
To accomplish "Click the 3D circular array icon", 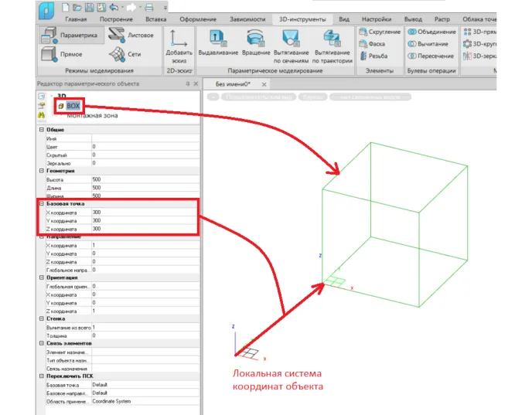I will click(467, 44).
